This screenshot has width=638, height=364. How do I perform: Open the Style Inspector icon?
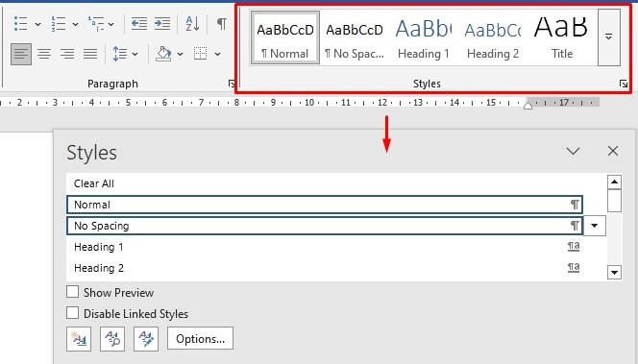pyautogui.click(x=112, y=338)
